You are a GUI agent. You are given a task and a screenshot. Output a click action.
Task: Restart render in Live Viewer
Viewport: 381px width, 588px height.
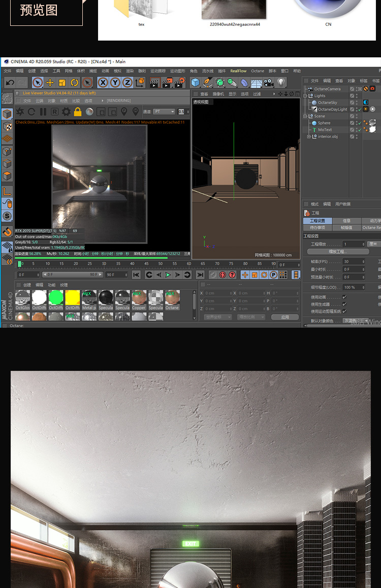click(31, 112)
